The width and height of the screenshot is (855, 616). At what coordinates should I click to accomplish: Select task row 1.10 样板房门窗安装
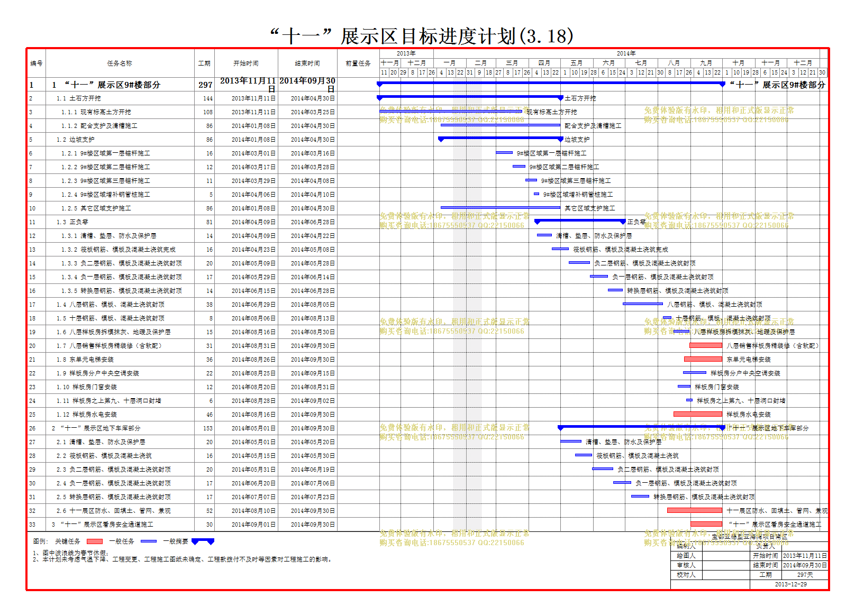coord(203,387)
